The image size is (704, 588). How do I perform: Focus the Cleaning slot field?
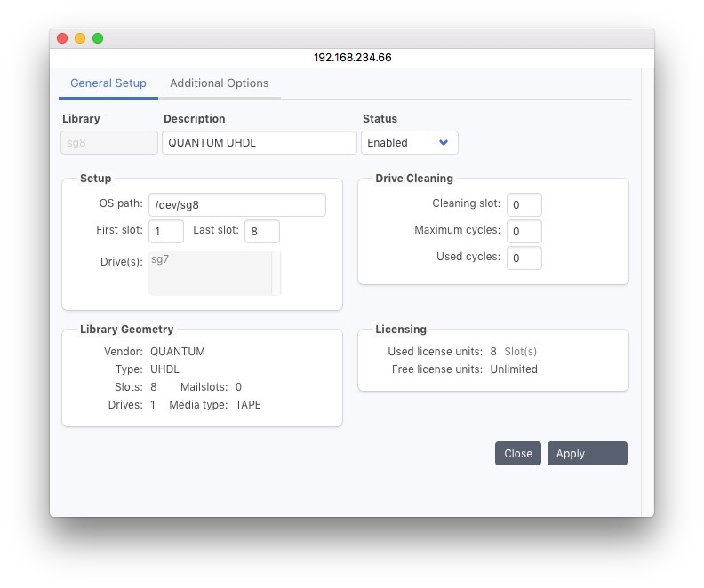pyautogui.click(x=524, y=205)
